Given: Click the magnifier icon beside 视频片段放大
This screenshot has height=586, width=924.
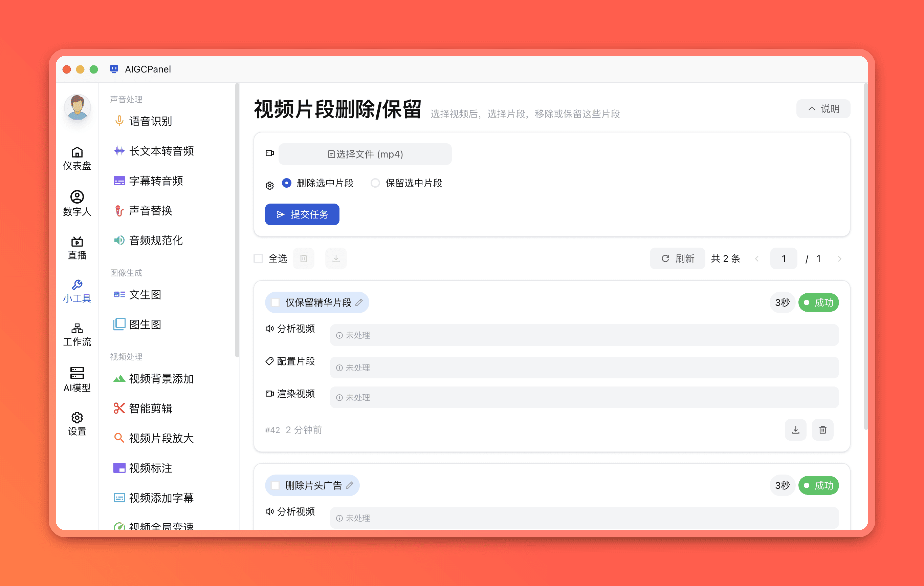Looking at the screenshot, I should [119, 438].
